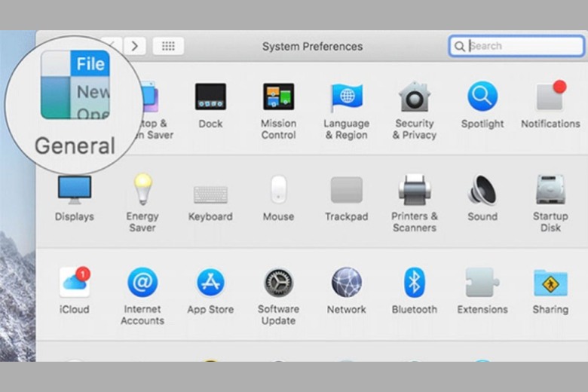Focus the Search field

pyautogui.click(x=516, y=46)
